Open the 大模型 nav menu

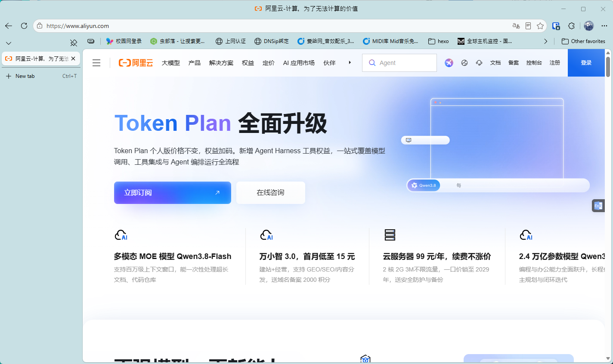coord(171,63)
